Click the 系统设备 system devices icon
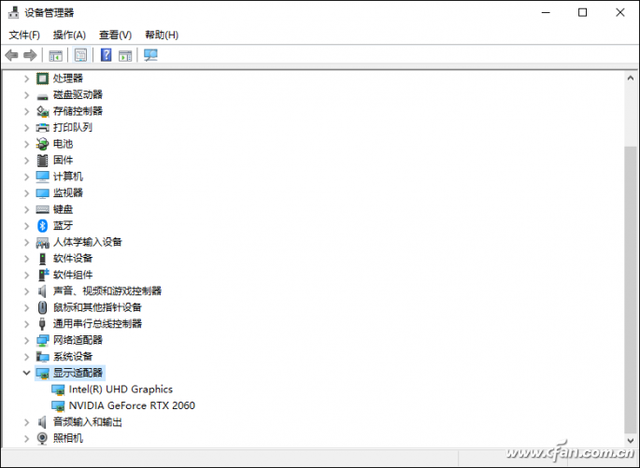This screenshot has width=640, height=468. pos(42,357)
